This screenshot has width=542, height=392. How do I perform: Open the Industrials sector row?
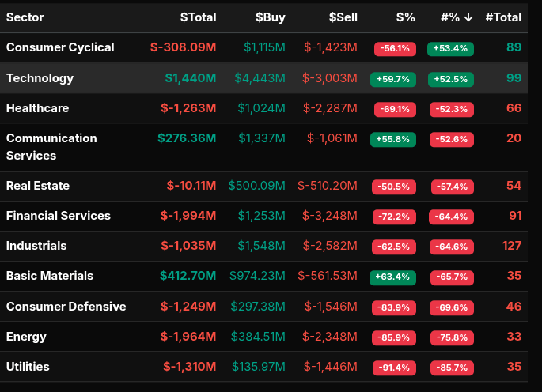coord(36,246)
